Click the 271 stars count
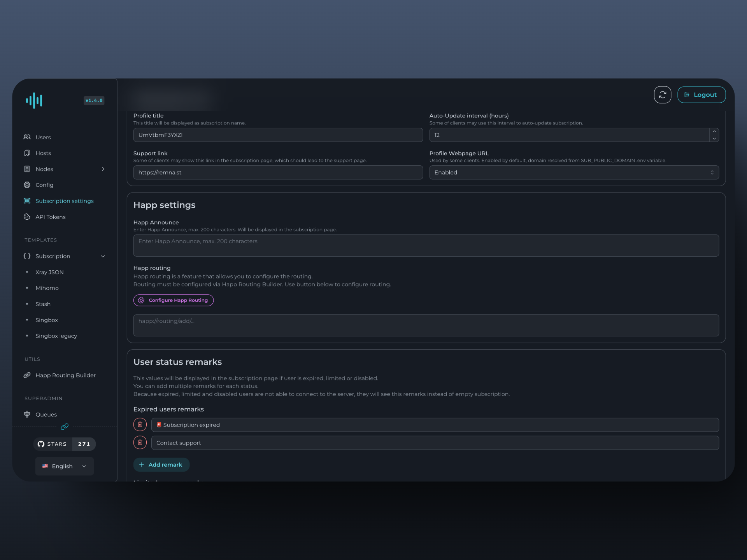 pyautogui.click(x=84, y=444)
